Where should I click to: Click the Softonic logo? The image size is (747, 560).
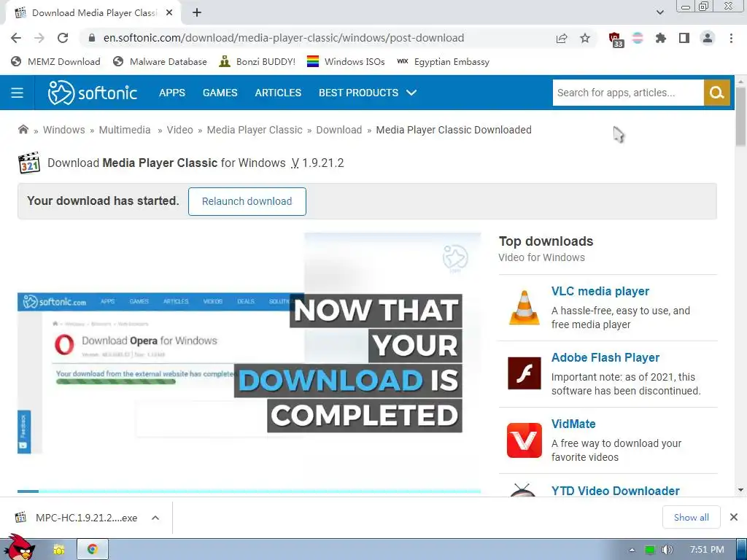point(93,93)
